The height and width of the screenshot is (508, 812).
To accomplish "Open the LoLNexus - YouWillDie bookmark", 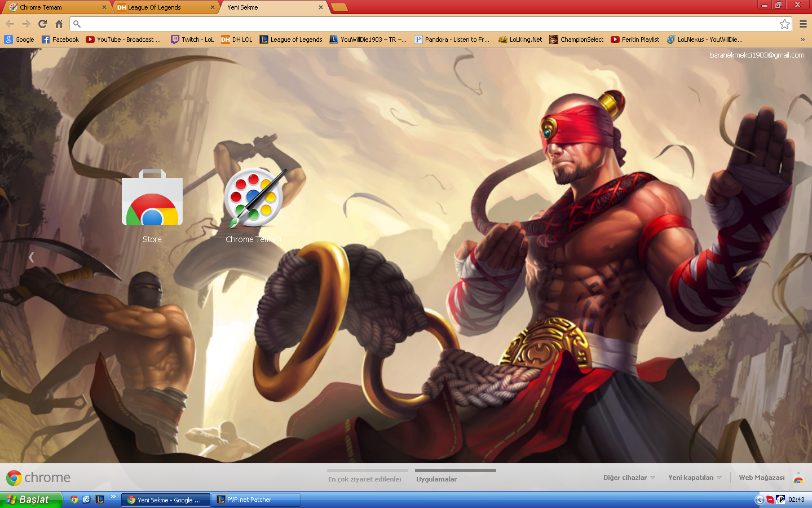I will [705, 40].
